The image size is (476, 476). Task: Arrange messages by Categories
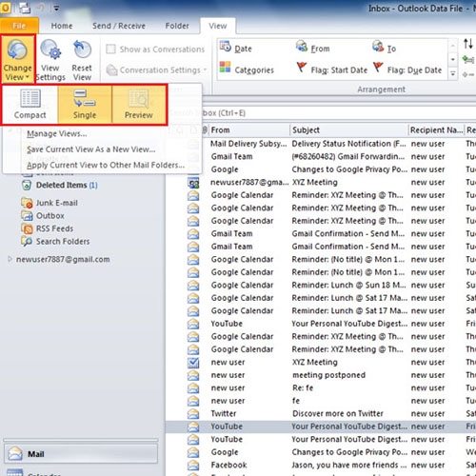(247, 69)
